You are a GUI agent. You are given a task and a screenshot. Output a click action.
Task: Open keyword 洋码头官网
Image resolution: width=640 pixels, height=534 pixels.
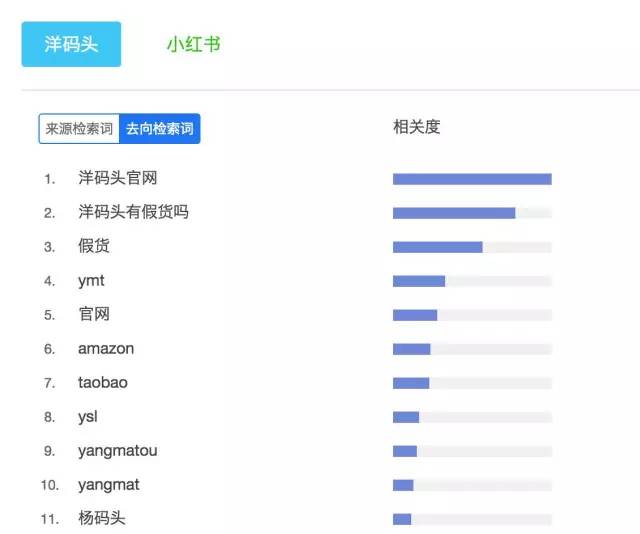point(118,178)
